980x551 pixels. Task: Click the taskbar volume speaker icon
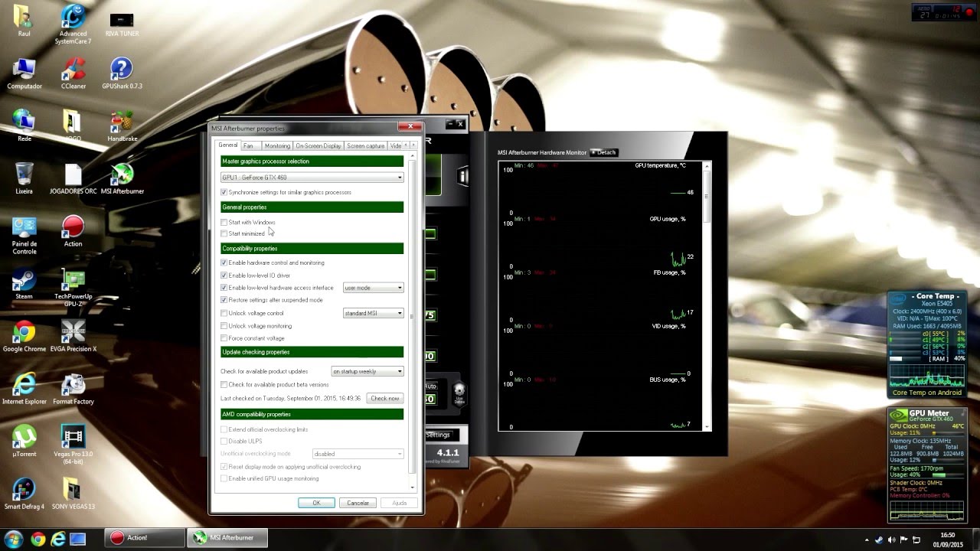(x=891, y=540)
